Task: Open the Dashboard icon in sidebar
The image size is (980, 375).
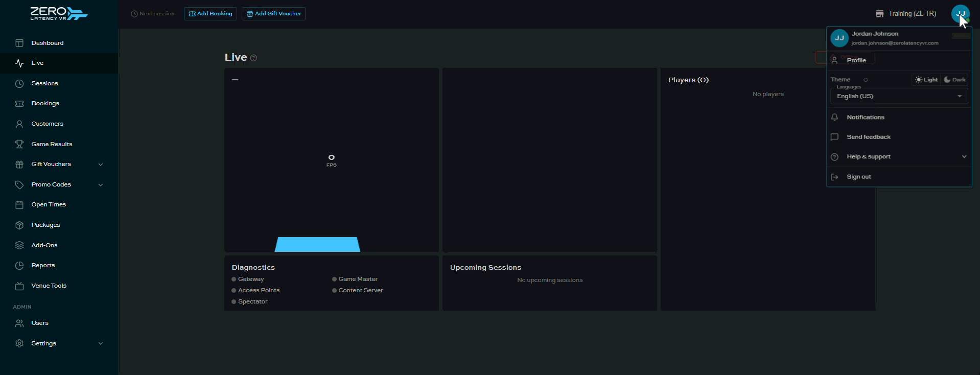Action: point(19,43)
